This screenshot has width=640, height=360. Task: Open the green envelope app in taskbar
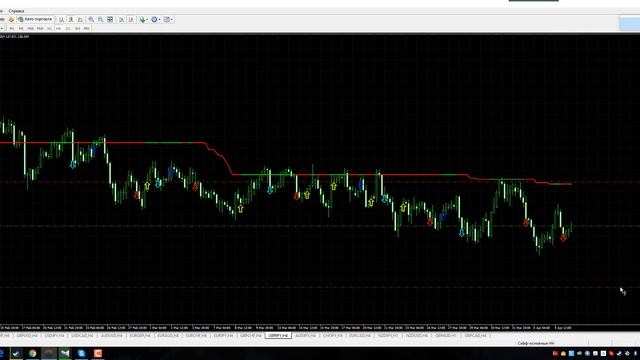[x=65, y=353]
